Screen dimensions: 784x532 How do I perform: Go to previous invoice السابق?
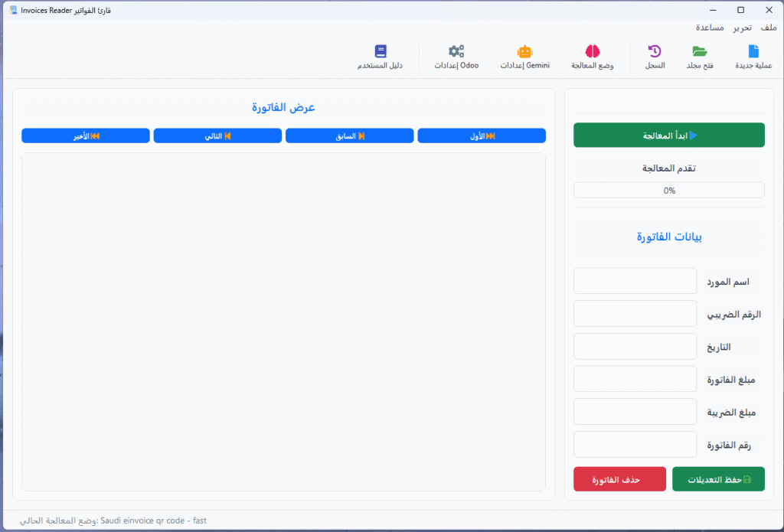[x=349, y=136]
